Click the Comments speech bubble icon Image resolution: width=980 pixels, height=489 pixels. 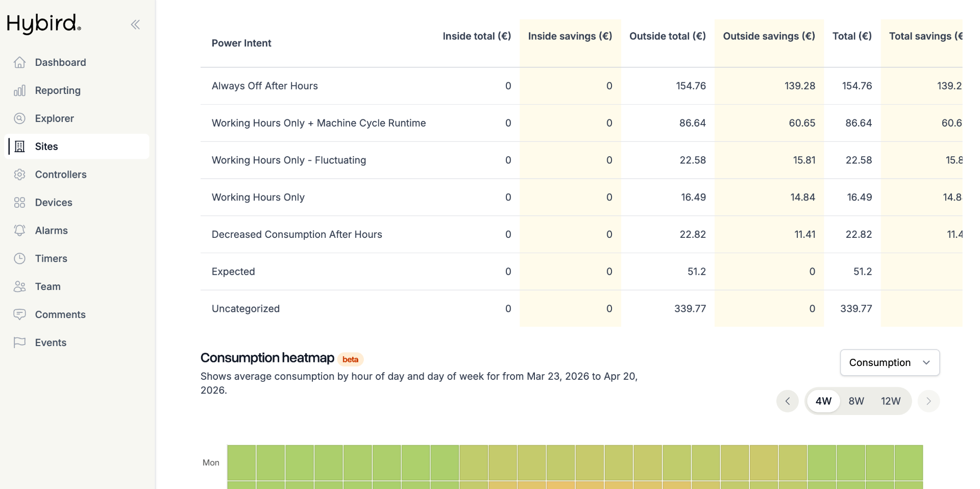click(19, 314)
